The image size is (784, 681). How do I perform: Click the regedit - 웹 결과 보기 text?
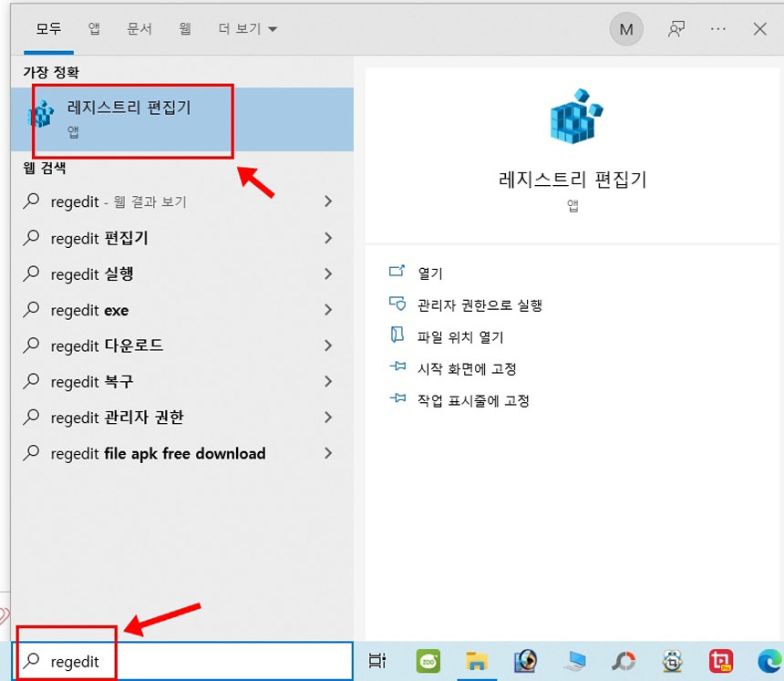point(119,201)
